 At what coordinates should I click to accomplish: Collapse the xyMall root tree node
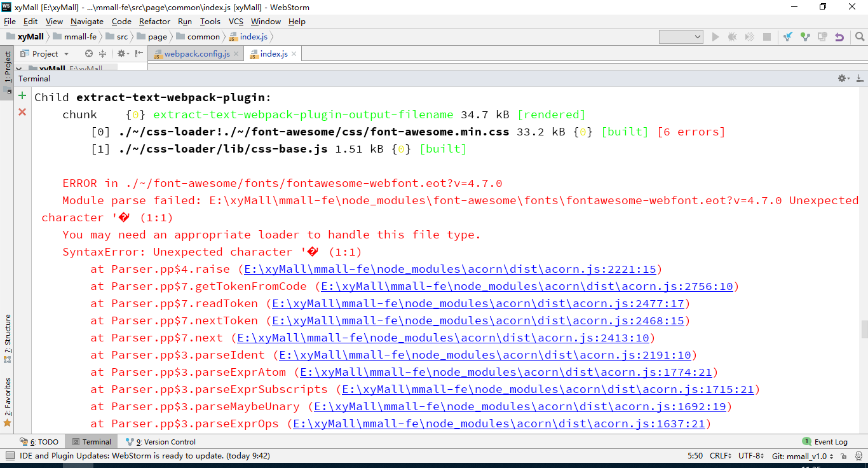[x=18, y=68]
